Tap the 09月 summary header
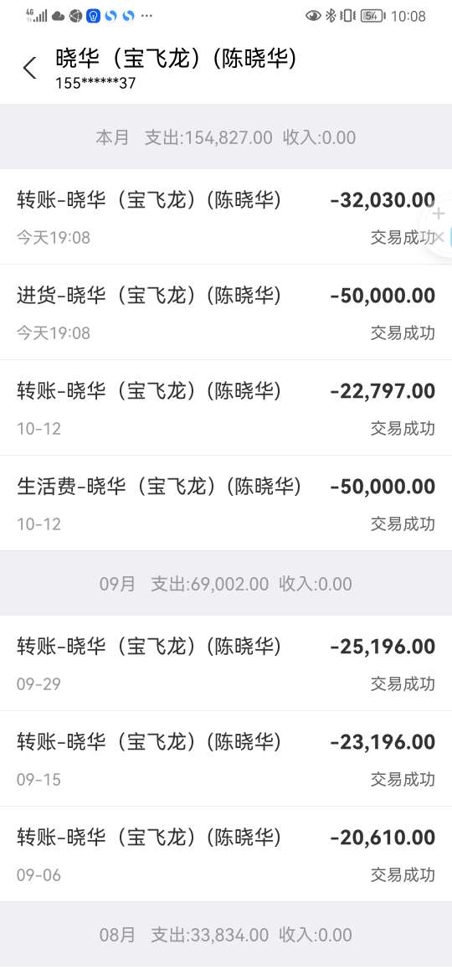The height and width of the screenshot is (980, 452). [x=226, y=584]
